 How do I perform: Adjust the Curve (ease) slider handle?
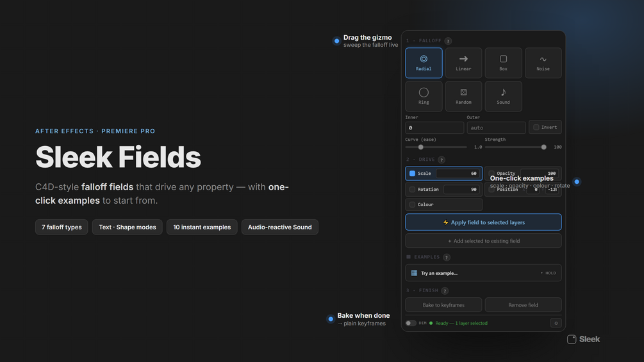click(420, 147)
